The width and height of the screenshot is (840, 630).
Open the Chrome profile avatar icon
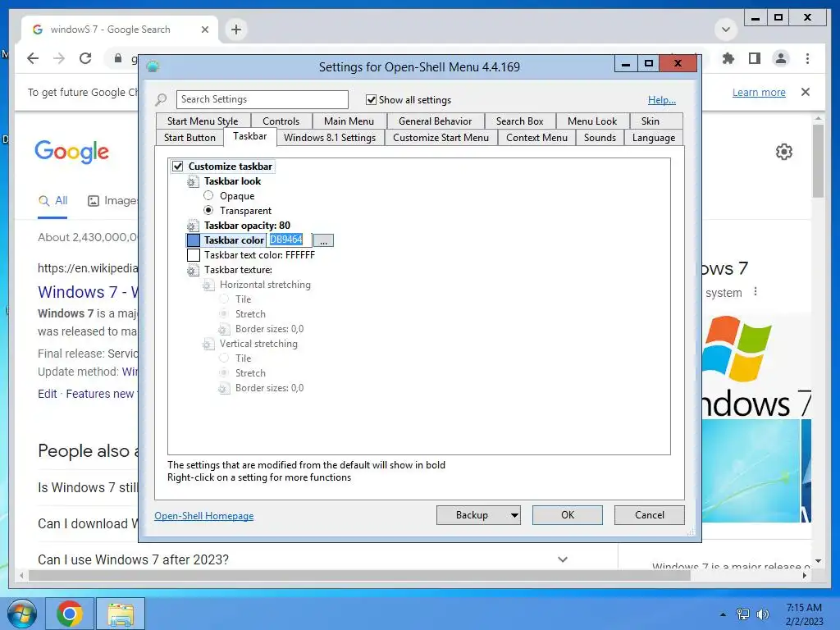click(x=781, y=58)
